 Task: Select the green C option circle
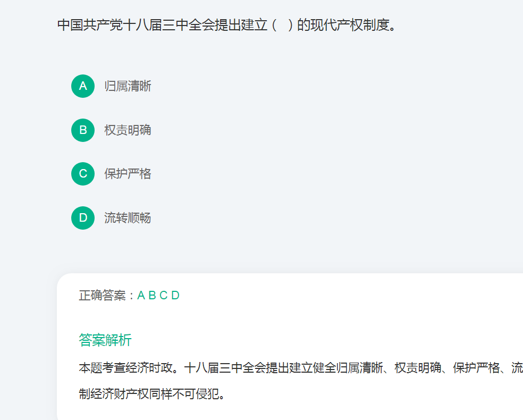pyautogui.click(x=83, y=174)
